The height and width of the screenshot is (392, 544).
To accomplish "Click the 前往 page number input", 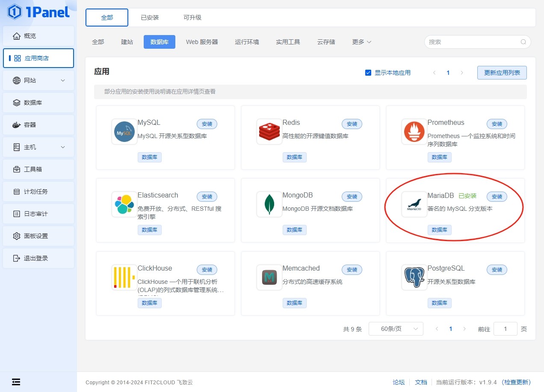I will point(506,329).
